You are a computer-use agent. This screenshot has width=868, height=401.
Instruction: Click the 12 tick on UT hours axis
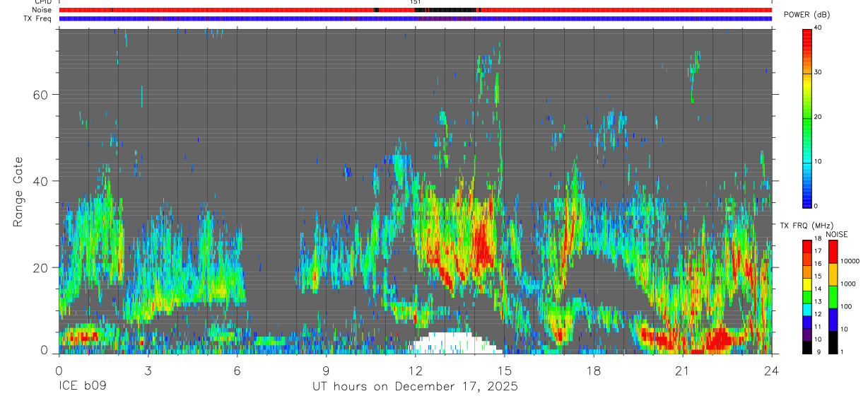(x=416, y=370)
